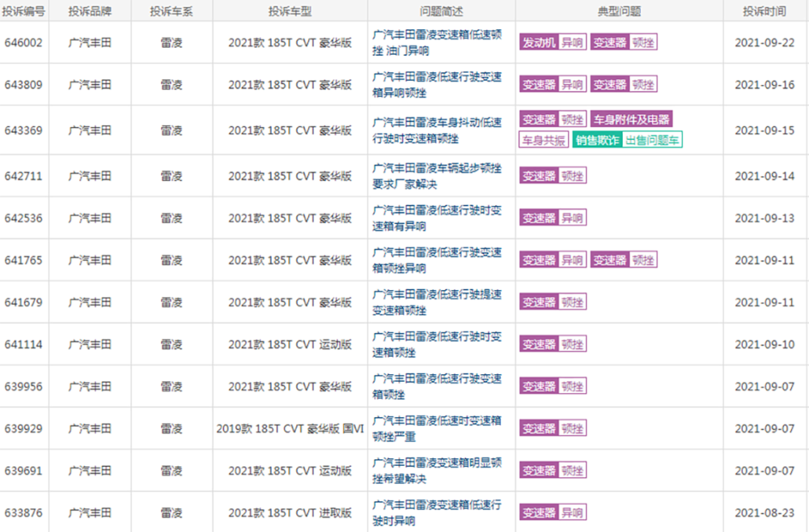Viewport: 809px width, 532px height.
Task: Click date 2021-09-13
Action: pos(765,218)
